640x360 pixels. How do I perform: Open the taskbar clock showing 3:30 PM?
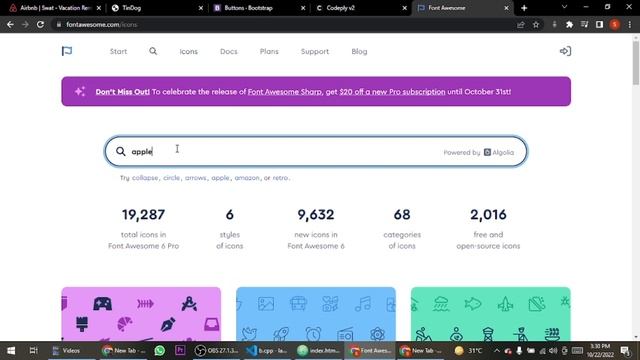pos(600,351)
